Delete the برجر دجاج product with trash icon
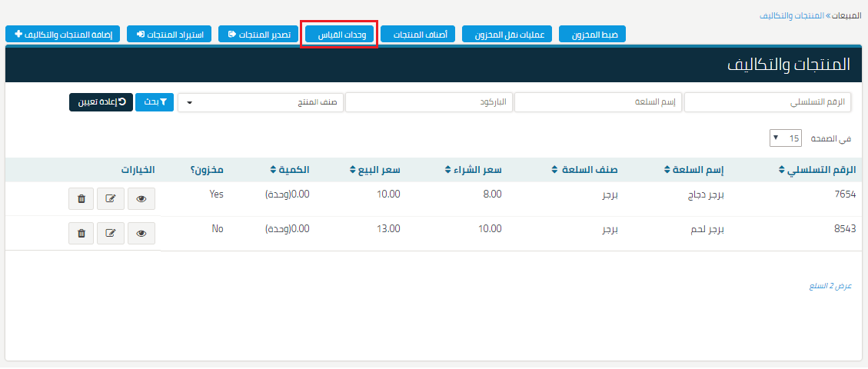Image resolution: width=868 pixels, height=369 pixels. point(81,199)
